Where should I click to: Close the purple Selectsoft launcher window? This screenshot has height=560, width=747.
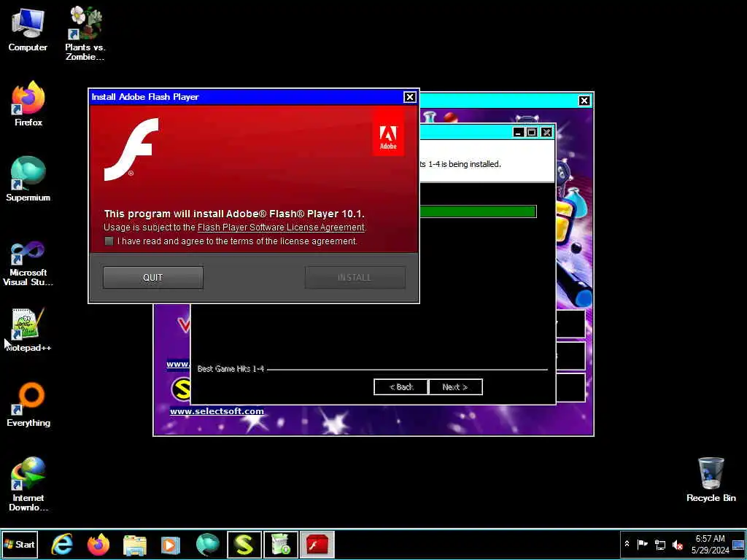[584, 101]
